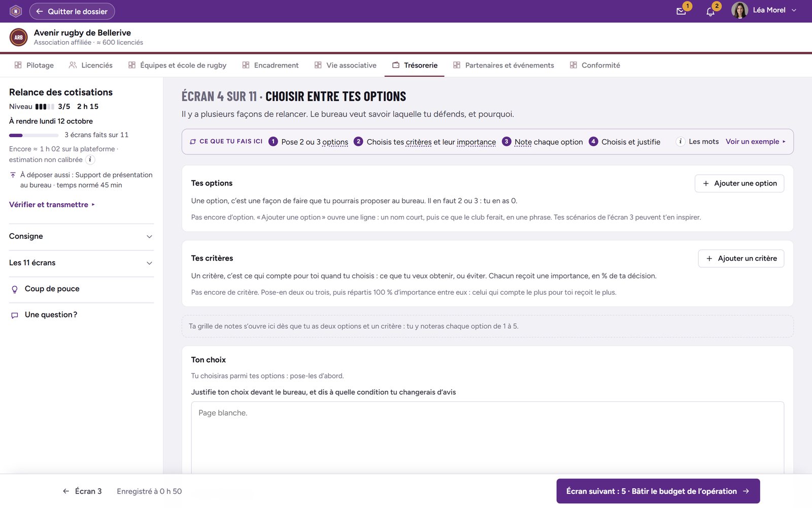Screen dimensions: 812x508
Task: Click the Licenciés people icon
Action: point(73,65)
